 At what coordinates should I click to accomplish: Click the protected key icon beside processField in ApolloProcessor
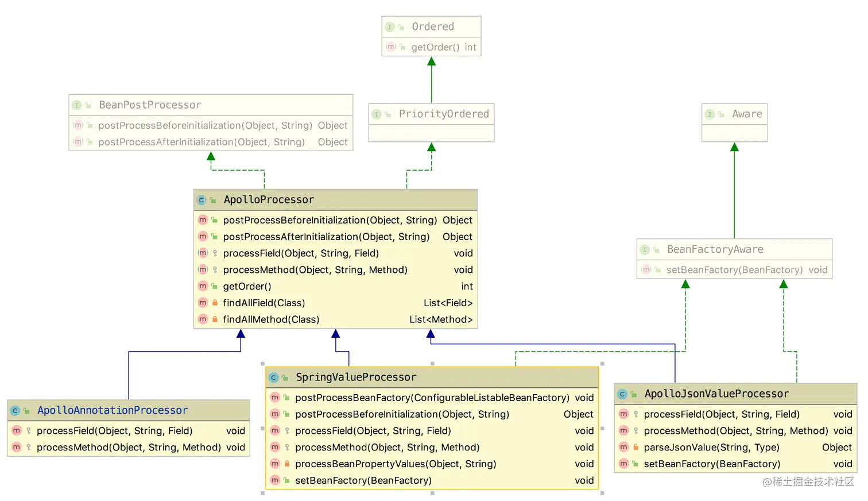point(215,253)
